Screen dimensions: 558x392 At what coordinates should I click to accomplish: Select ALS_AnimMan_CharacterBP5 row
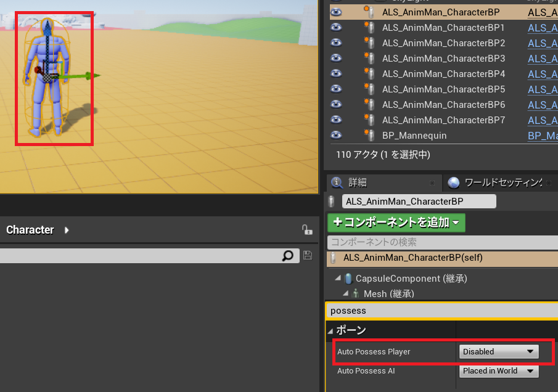(443, 89)
